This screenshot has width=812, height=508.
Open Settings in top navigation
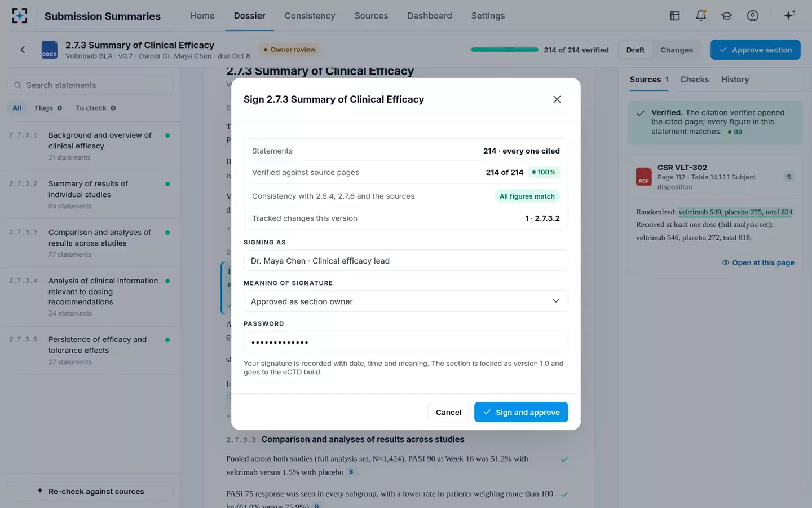point(488,16)
